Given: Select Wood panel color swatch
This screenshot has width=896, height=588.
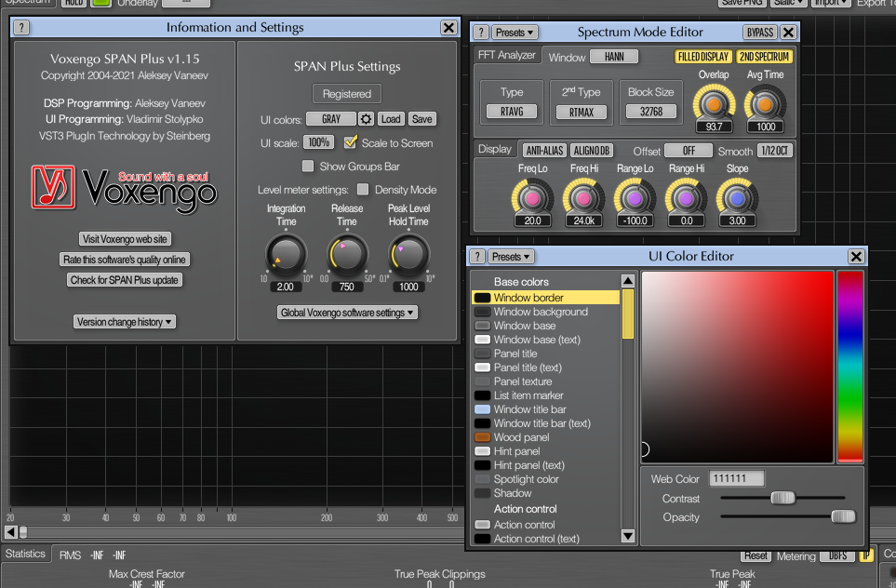Looking at the screenshot, I should [483, 437].
